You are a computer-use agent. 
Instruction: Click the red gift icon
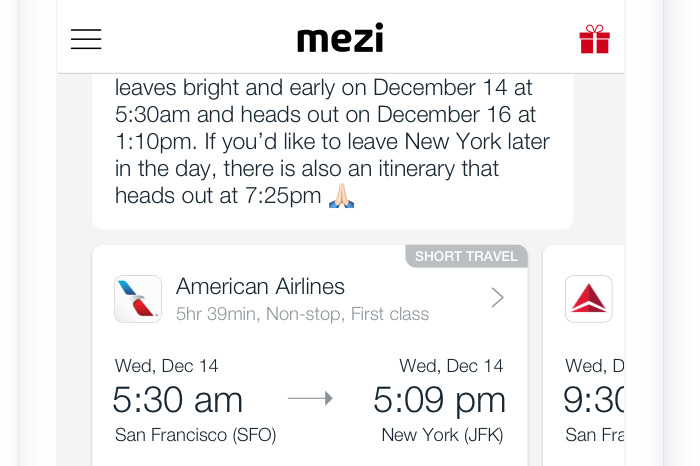point(594,39)
